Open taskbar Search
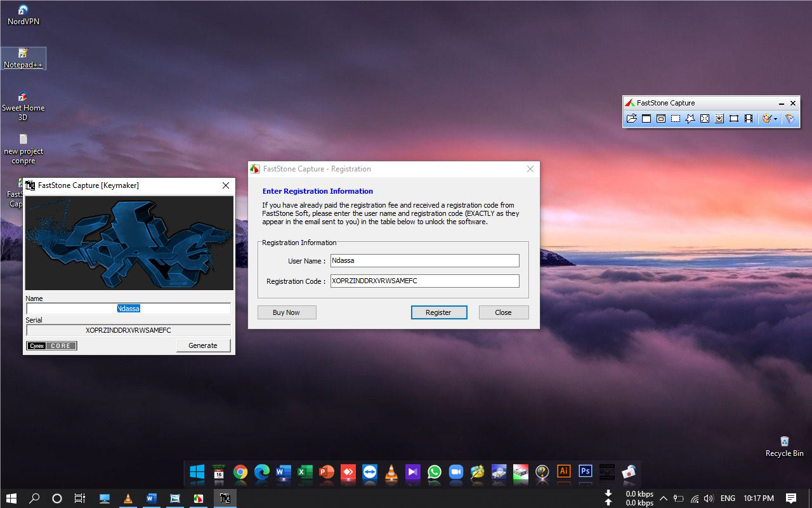The image size is (812, 508). click(34, 498)
